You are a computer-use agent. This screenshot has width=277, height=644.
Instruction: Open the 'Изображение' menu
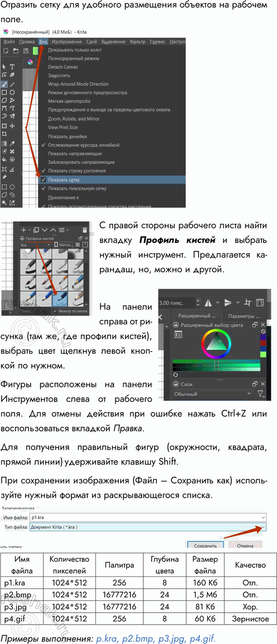click(x=67, y=42)
